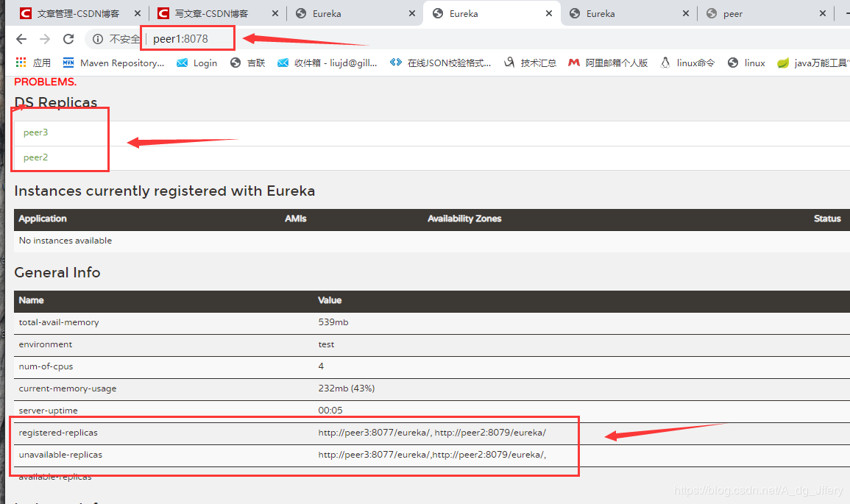Click the browser forward arrow button
The image size is (850, 504).
click(x=45, y=39)
